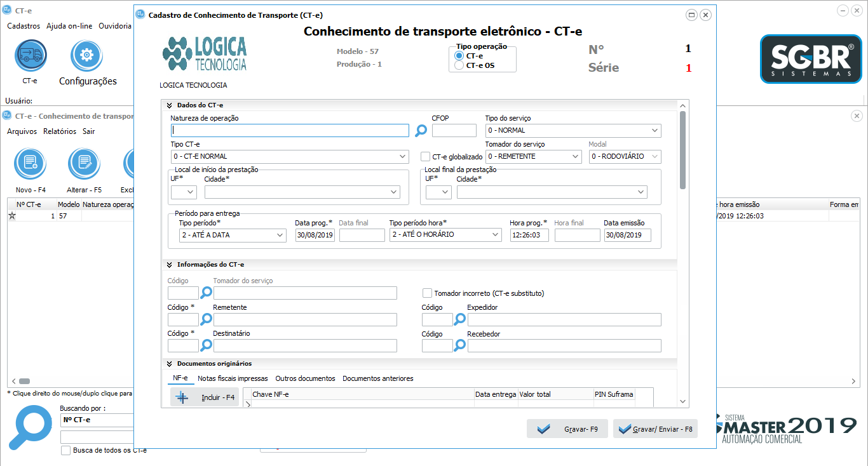This screenshot has width=868, height=466.
Task: Open Cidade dropdown for local final
Action: tap(552, 192)
